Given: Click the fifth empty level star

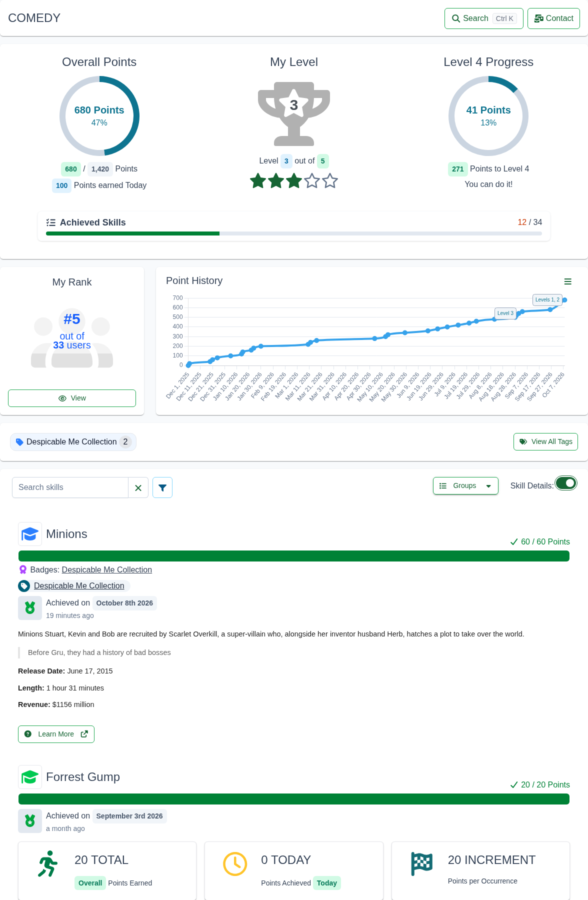Looking at the screenshot, I should point(330,180).
